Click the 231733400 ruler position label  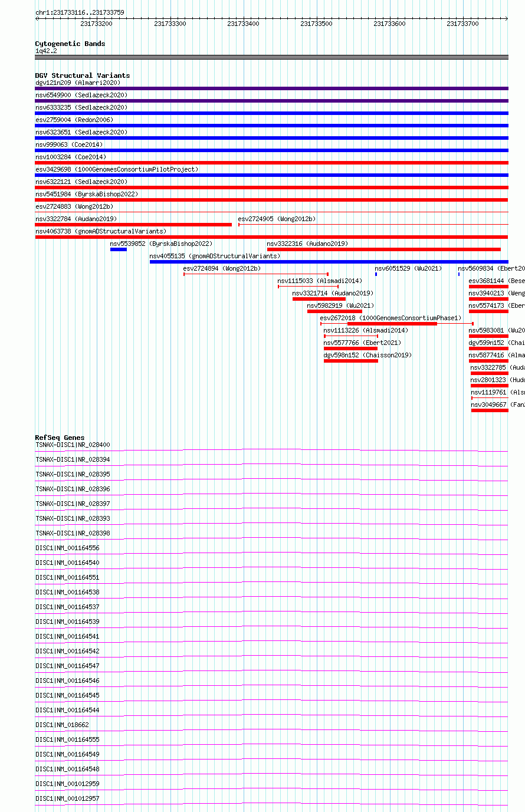click(x=243, y=24)
